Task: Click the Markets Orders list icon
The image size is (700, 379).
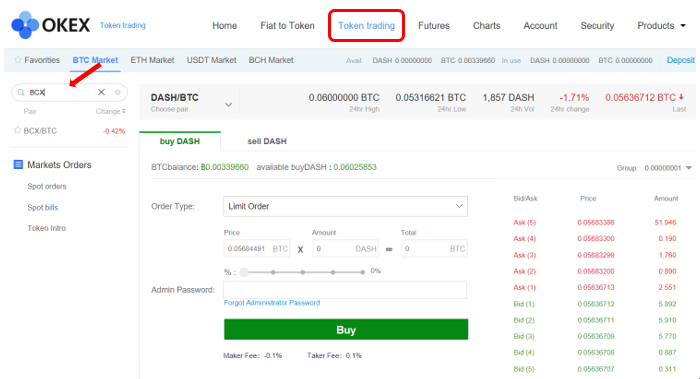Action: [x=18, y=165]
